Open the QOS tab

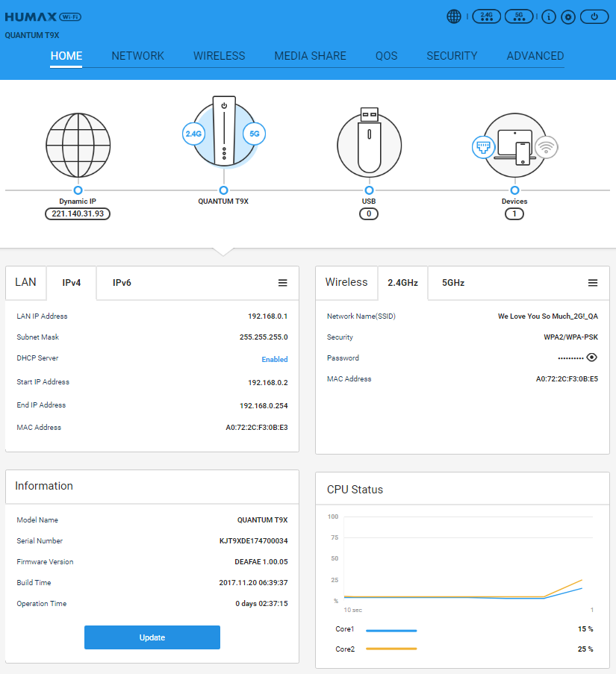[386, 56]
